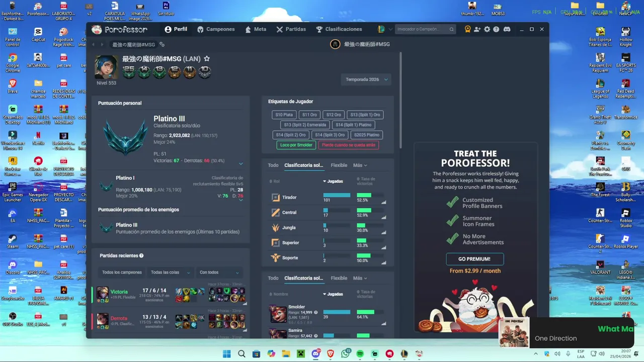Click the GO PREMIUM! button
644x362 pixels.
tap(474, 259)
